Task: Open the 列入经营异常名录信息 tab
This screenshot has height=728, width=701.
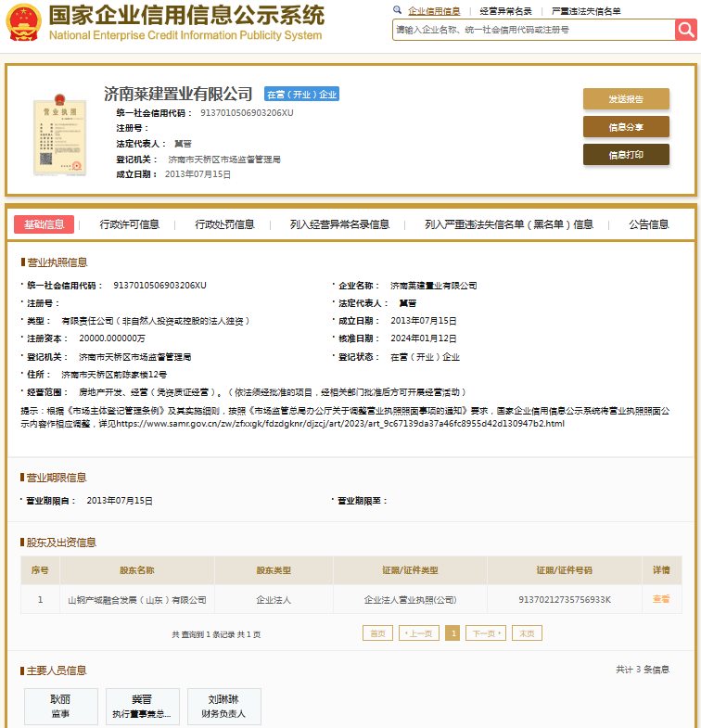Action: point(339,224)
